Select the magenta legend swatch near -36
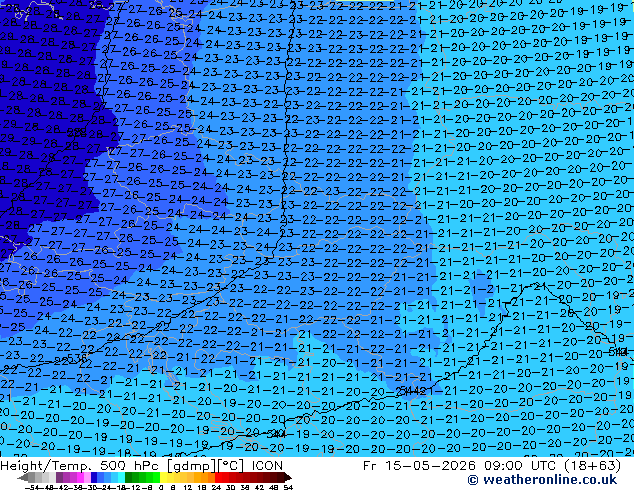The width and height of the screenshot is (634, 490). (x=80, y=477)
